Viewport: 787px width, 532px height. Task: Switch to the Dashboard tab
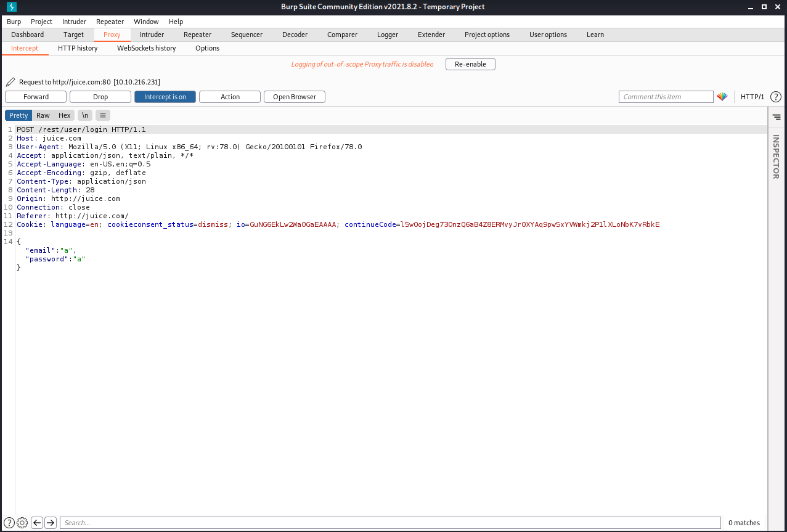(27, 35)
